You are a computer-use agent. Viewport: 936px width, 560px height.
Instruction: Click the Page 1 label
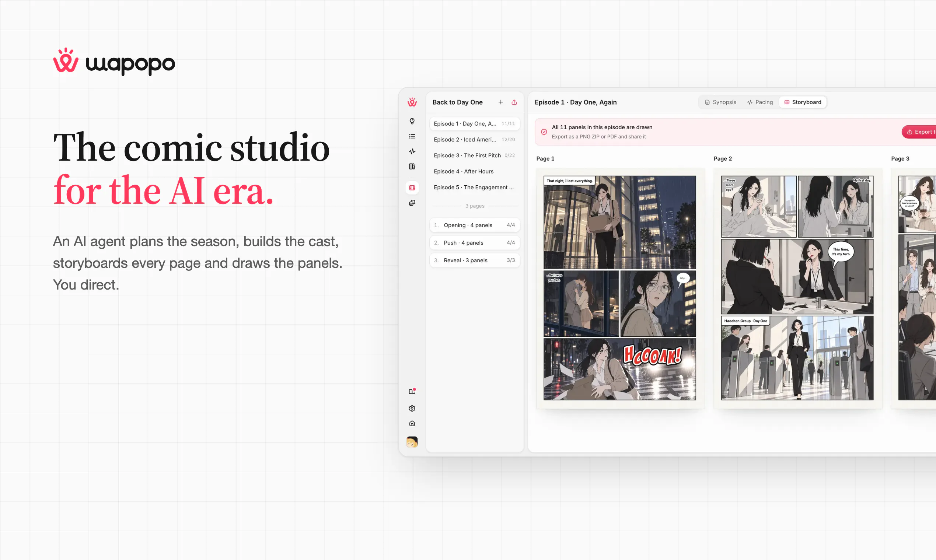[545, 158]
